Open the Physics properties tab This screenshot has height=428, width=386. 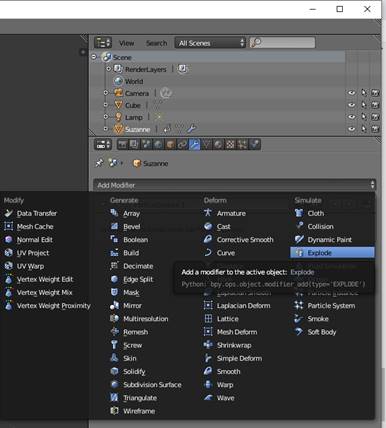[x=254, y=144]
